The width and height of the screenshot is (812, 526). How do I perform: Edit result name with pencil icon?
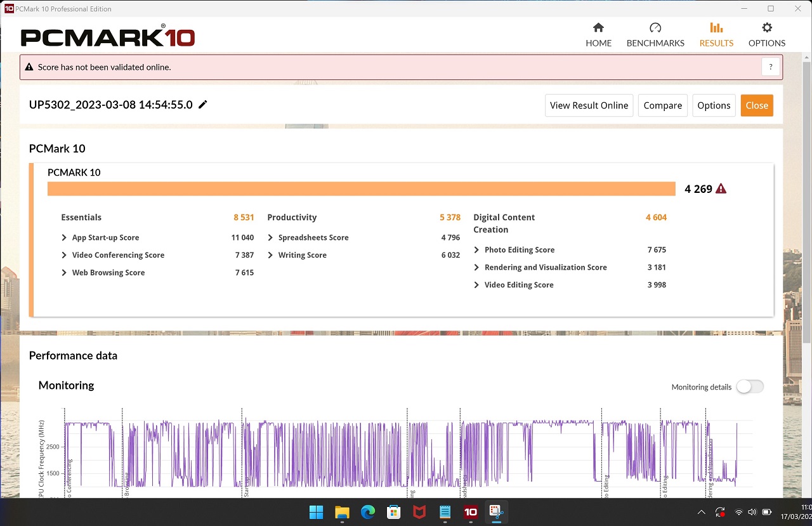(x=203, y=105)
